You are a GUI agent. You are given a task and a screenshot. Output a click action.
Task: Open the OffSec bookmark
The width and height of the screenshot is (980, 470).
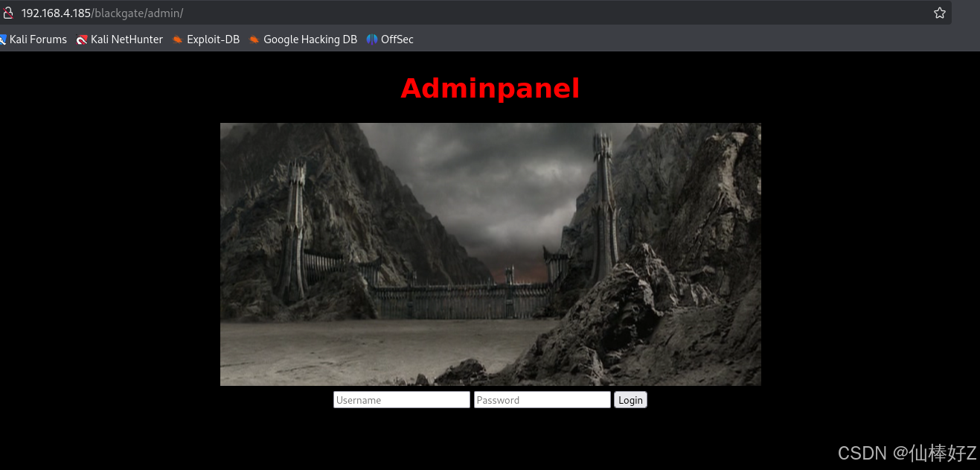390,39
